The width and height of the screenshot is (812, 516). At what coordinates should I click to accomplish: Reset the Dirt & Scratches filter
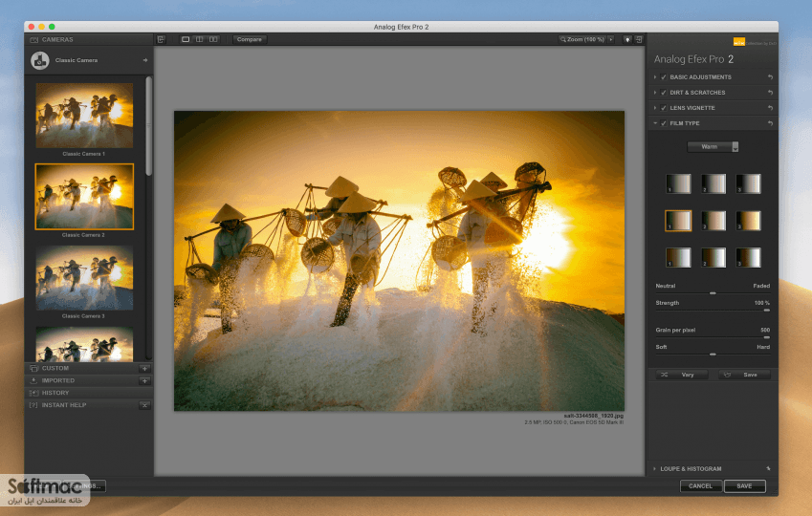click(770, 93)
